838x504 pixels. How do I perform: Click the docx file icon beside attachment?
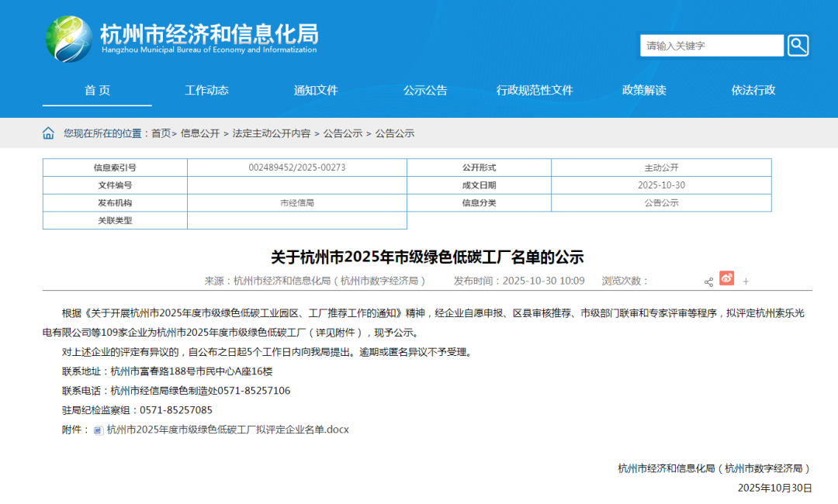tap(99, 430)
